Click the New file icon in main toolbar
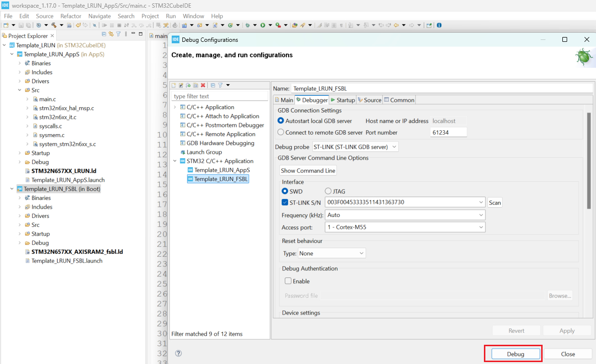 pos(6,25)
